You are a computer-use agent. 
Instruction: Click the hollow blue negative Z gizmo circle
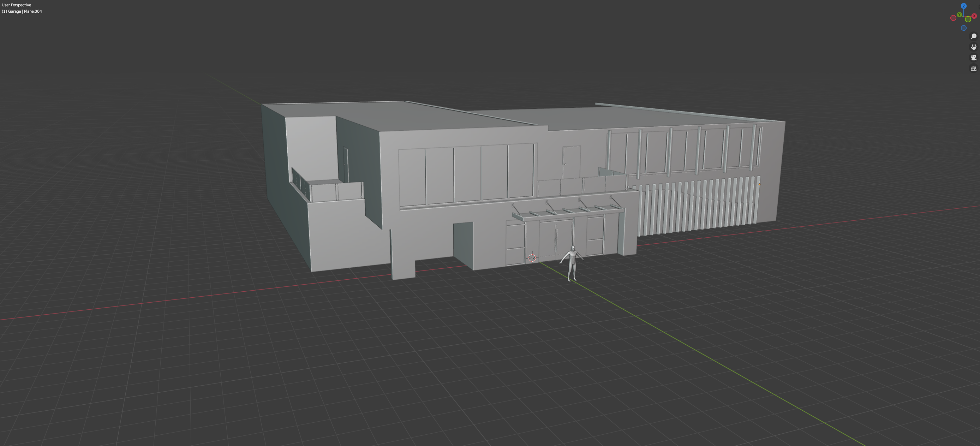coord(964,28)
